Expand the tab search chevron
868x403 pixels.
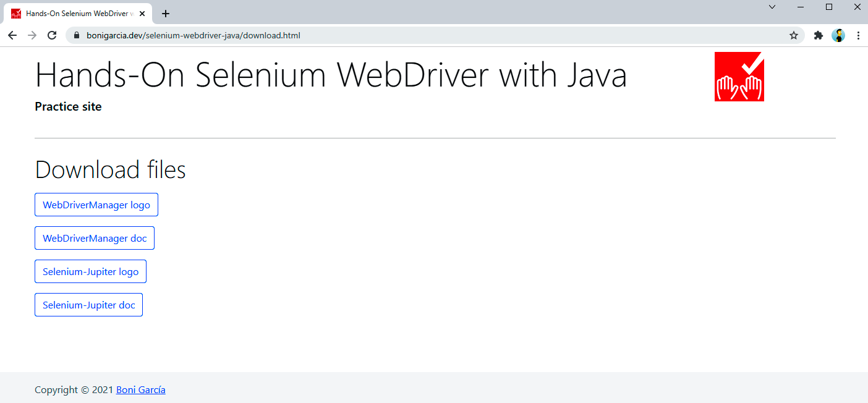tap(772, 7)
